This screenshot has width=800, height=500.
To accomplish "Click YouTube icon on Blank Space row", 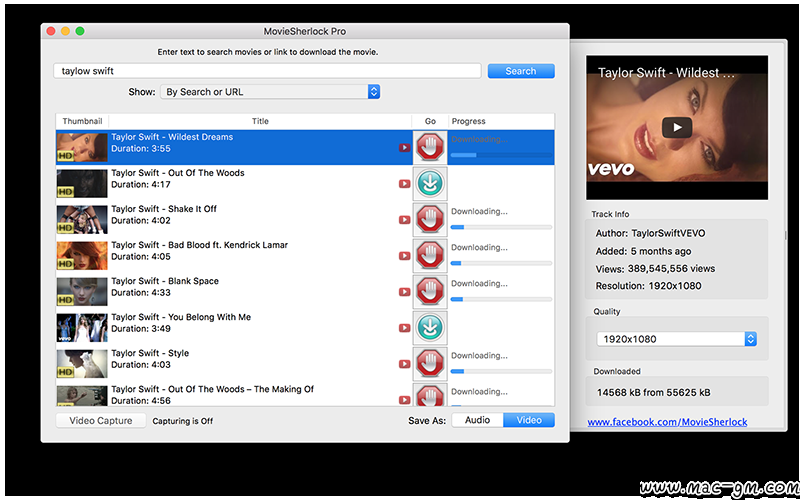I will pyautogui.click(x=405, y=292).
